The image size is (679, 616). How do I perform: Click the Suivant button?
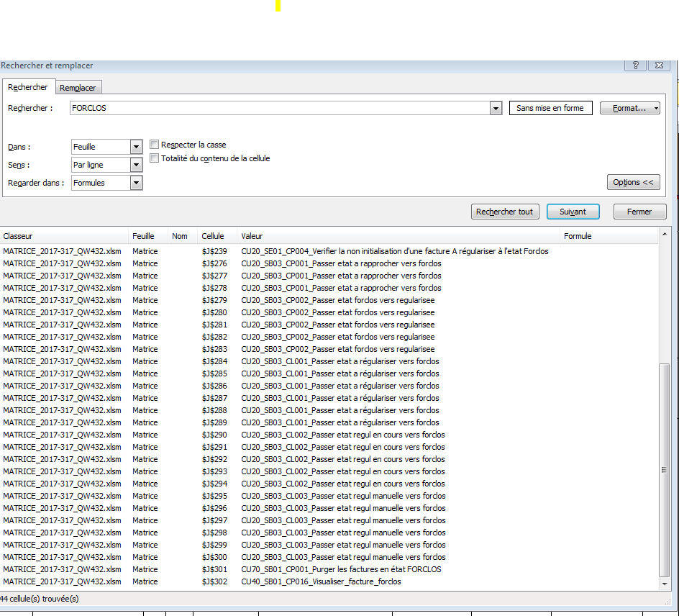573,212
